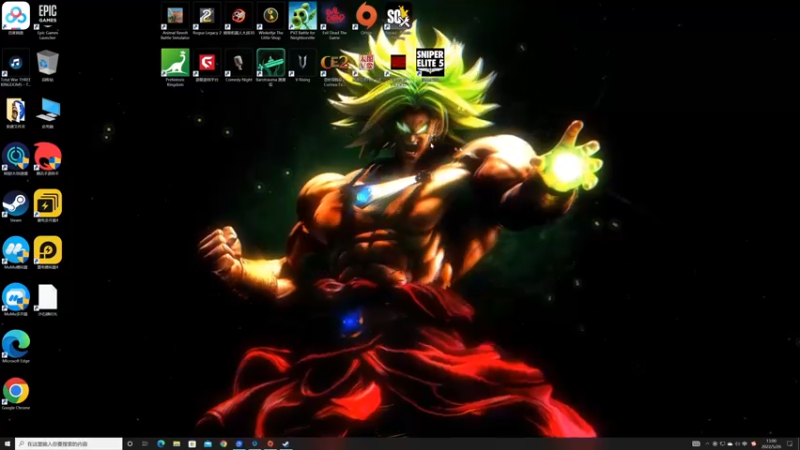This screenshot has width=800, height=450.
Task: Open the MuMu emulator shortcut
Action: pos(16,253)
